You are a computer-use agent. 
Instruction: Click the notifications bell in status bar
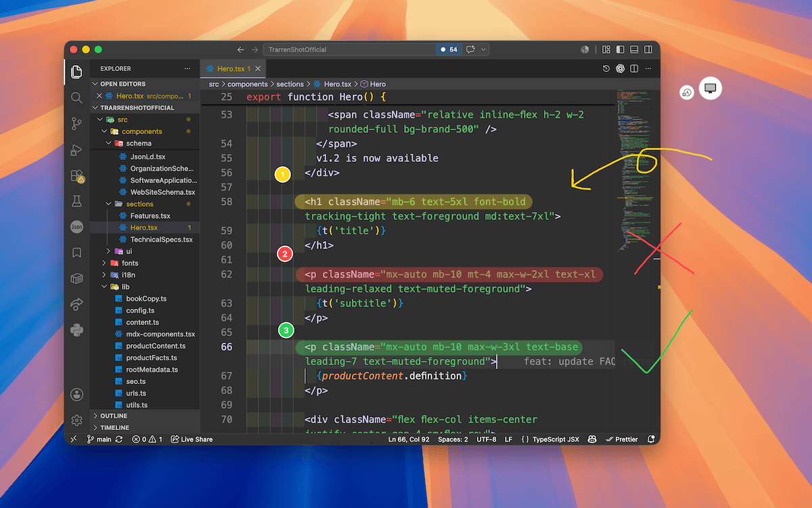[651, 439]
